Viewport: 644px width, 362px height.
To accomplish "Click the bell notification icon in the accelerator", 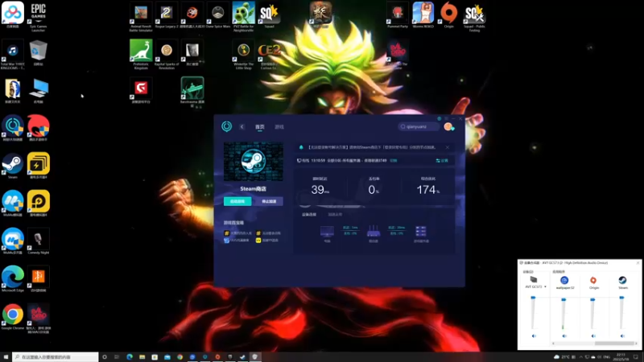I will pyautogui.click(x=301, y=147).
